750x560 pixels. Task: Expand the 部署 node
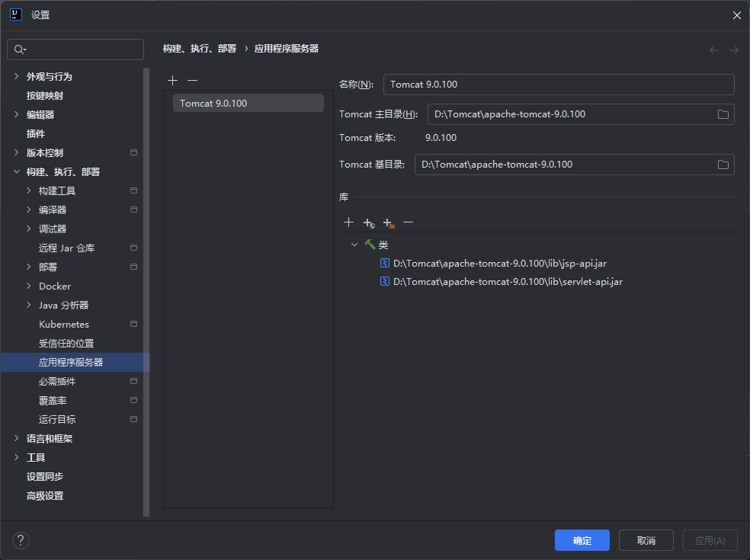tap(29, 267)
